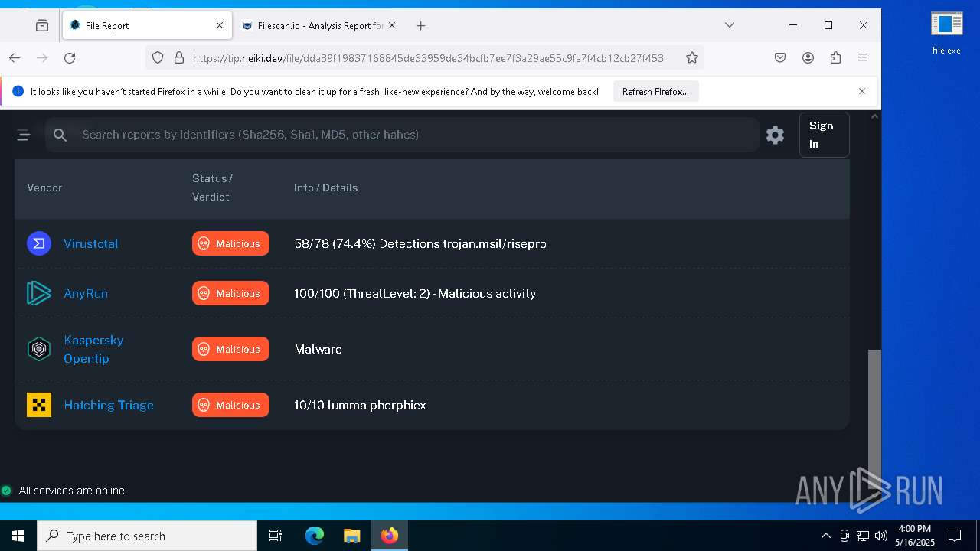Click the Kaspersky Opentip logo

tap(39, 349)
